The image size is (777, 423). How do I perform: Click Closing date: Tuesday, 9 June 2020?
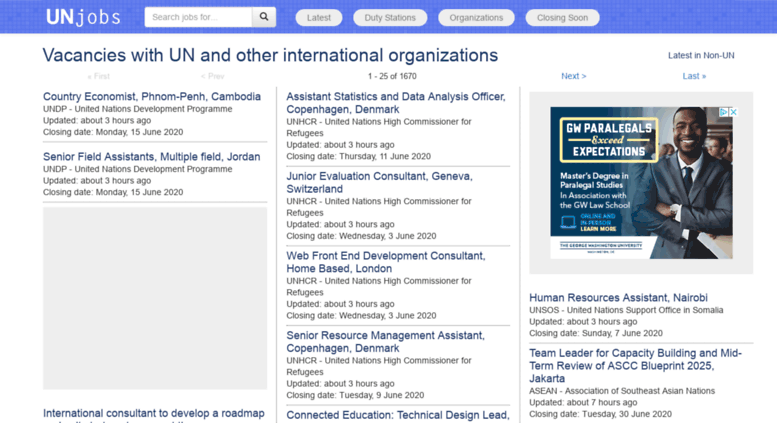355,395
